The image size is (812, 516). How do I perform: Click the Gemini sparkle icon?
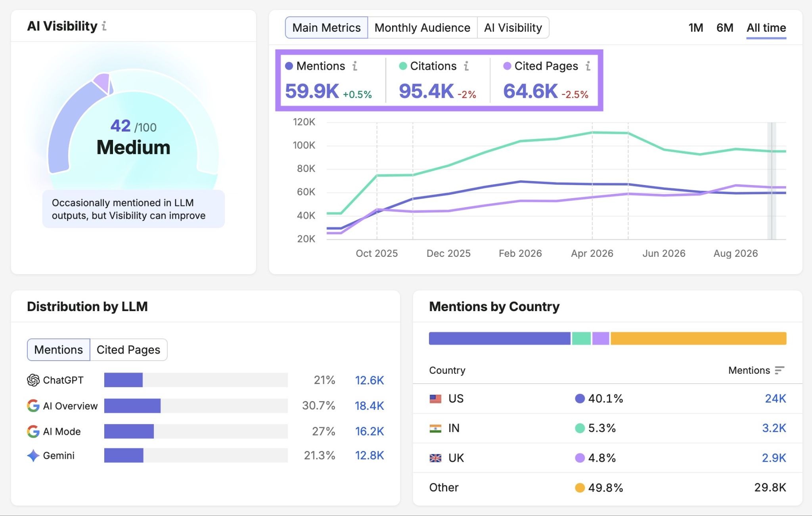tap(33, 456)
